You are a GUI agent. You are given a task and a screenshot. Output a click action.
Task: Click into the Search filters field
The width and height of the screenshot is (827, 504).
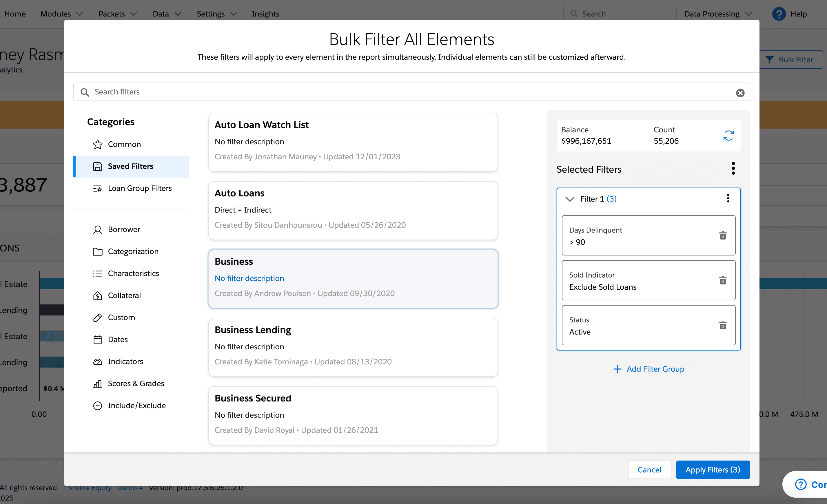(x=403, y=92)
